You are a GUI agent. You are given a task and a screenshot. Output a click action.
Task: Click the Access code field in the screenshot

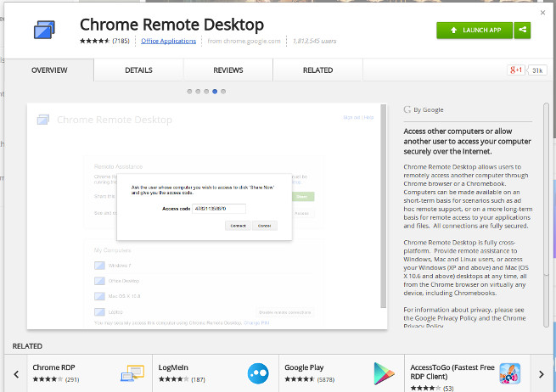(x=219, y=209)
